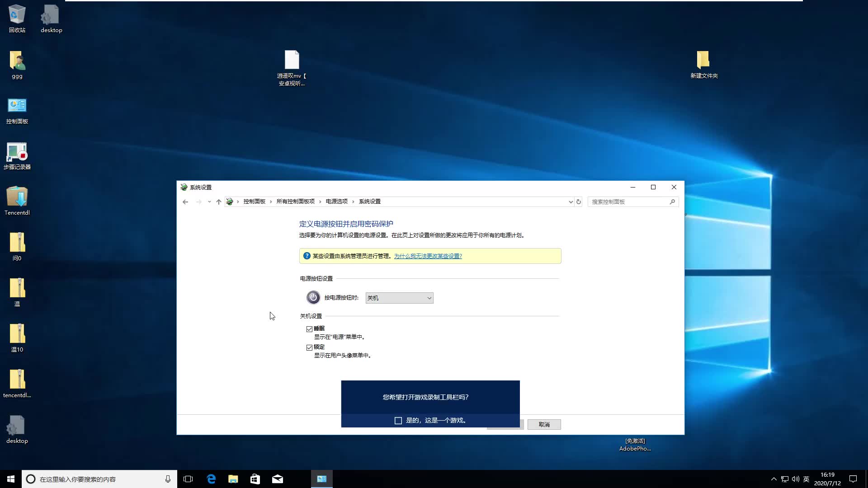The height and width of the screenshot is (488, 868).
Task: Open the Tencentdl download folder icon
Action: click(x=17, y=202)
